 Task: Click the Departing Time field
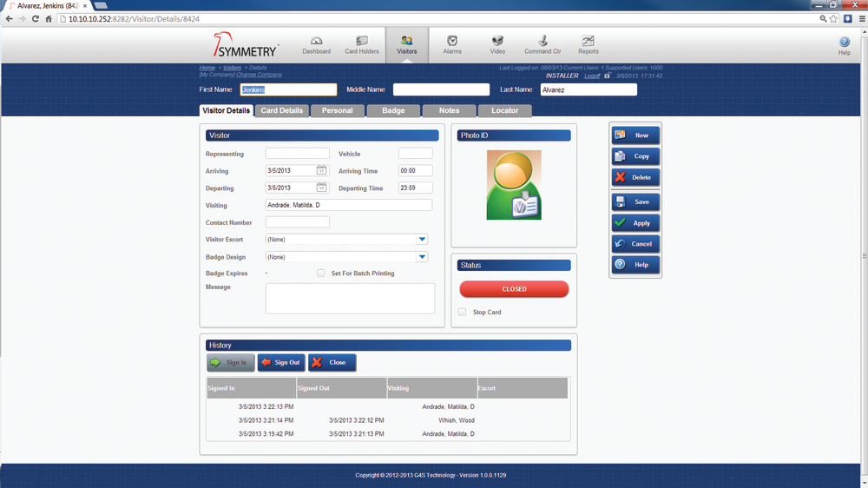415,188
